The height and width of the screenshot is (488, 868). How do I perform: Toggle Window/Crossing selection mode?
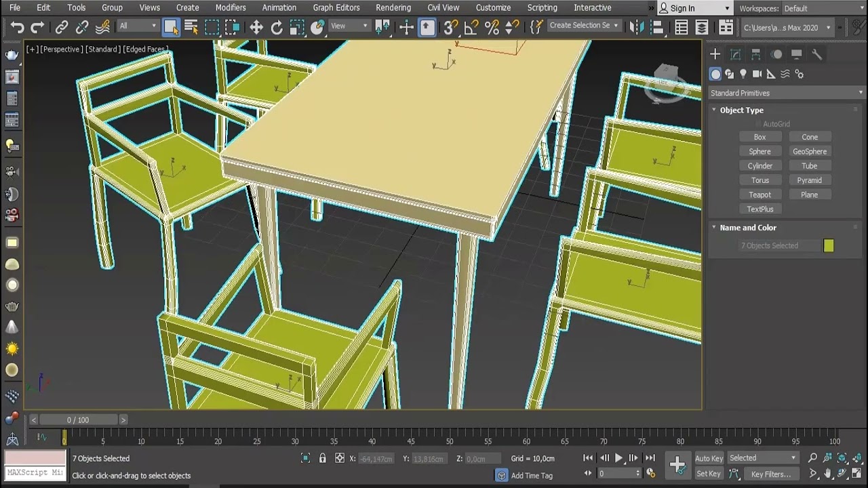click(x=233, y=27)
